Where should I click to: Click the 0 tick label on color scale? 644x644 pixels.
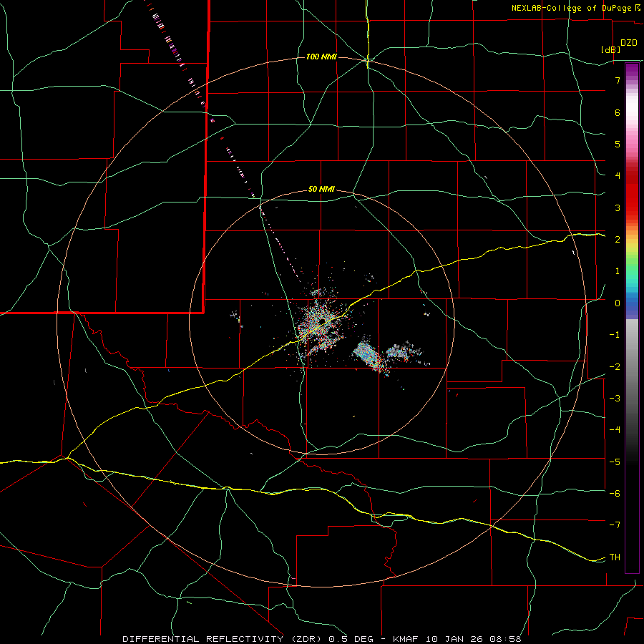click(x=618, y=303)
